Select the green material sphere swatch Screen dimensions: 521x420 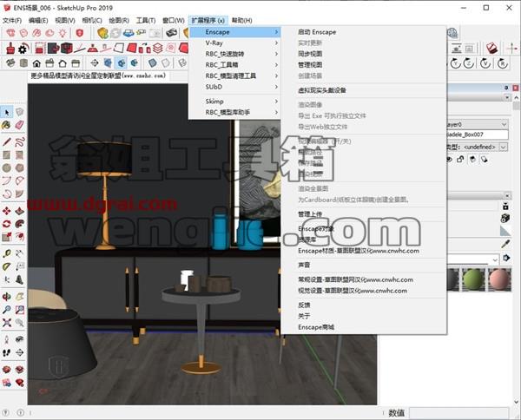pyautogui.click(x=473, y=279)
